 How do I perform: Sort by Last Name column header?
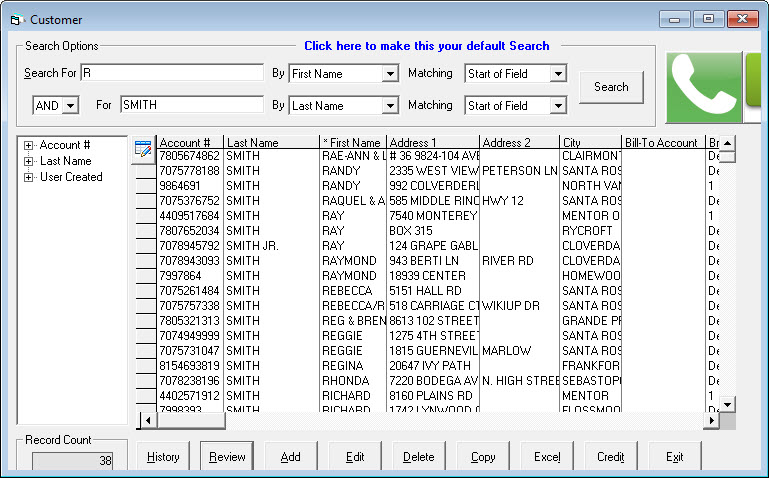click(x=271, y=143)
